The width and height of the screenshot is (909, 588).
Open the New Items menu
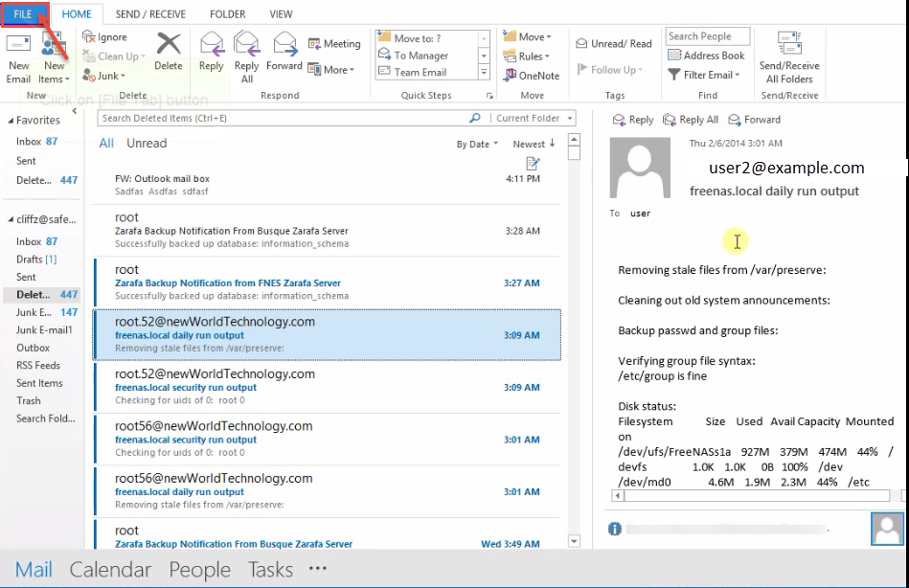point(54,58)
